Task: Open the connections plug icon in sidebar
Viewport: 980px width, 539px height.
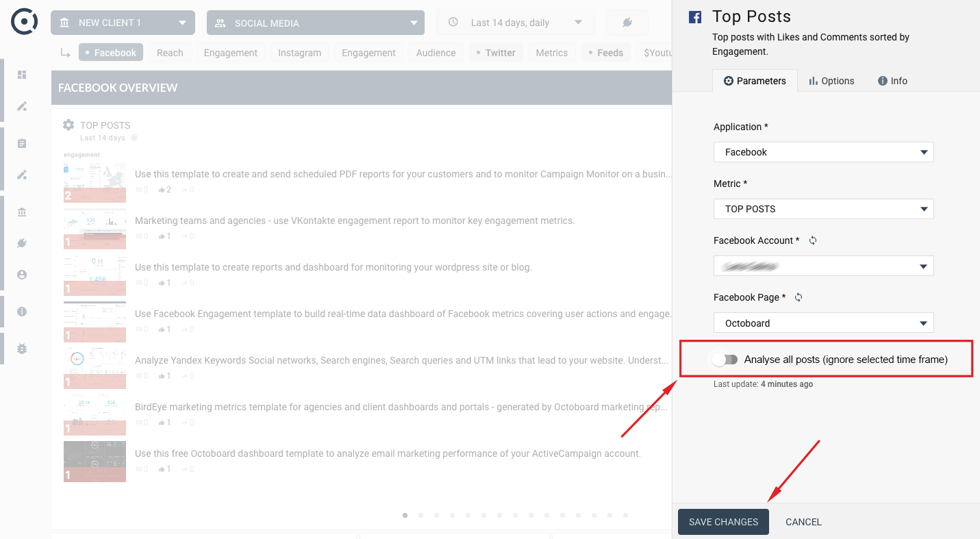Action: pos(22,243)
